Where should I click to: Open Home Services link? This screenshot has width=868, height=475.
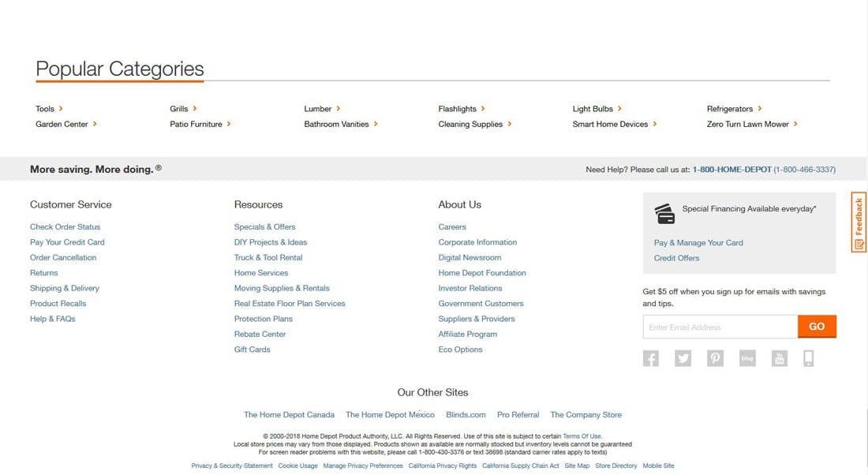click(x=261, y=273)
